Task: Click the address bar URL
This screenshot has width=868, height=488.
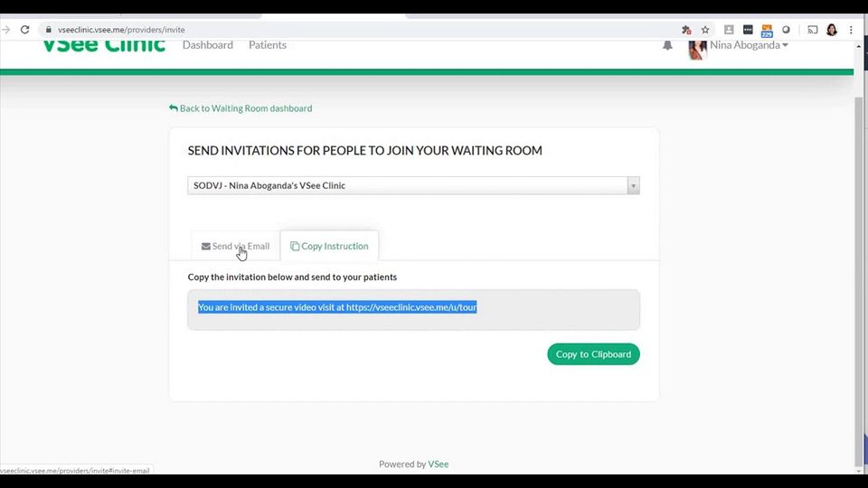Action: [x=121, y=30]
